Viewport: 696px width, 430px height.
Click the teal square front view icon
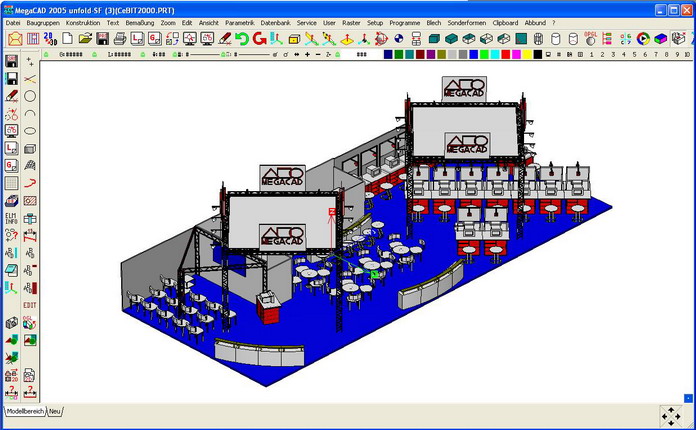pyautogui.click(x=521, y=39)
